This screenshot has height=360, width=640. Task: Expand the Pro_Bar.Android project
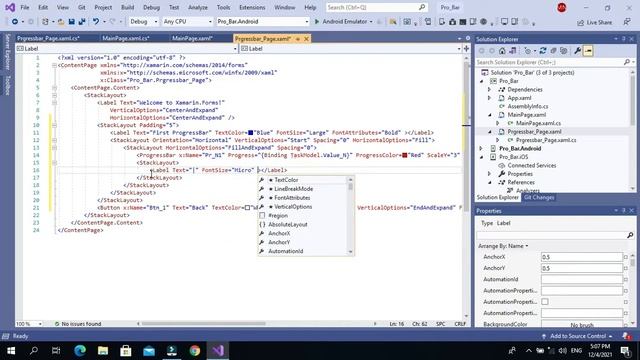pos(481,149)
